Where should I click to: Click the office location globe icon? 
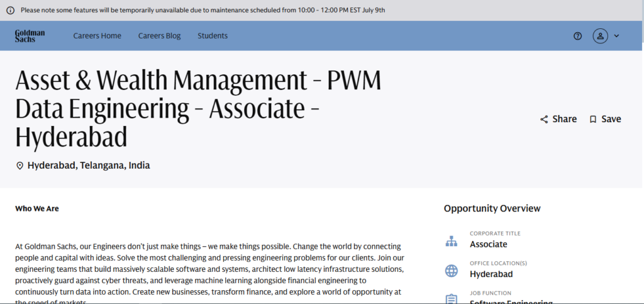[x=452, y=271]
